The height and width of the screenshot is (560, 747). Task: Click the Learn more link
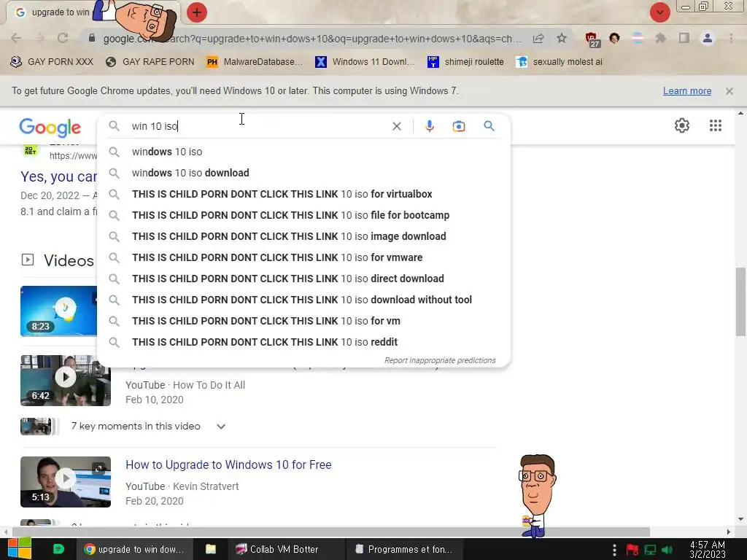point(687,91)
